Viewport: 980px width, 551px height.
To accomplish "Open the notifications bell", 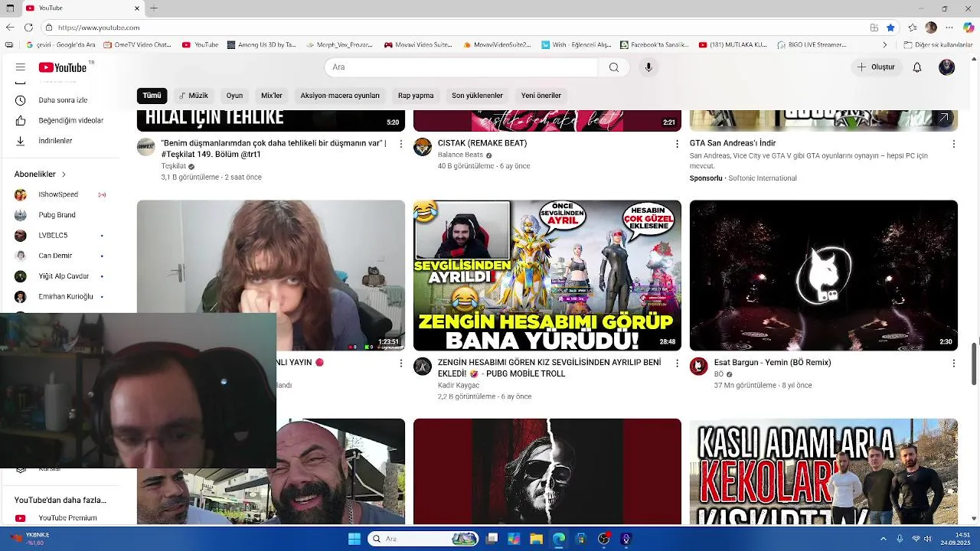I will (917, 67).
